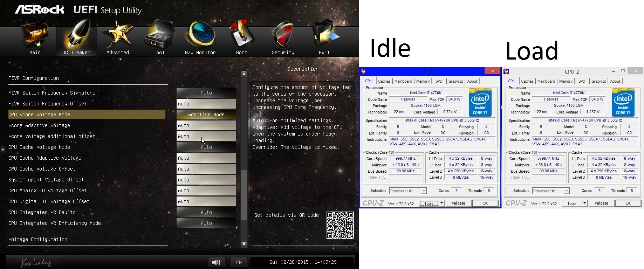The image size is (644, 269).
Task: Click OK button in Idle CPU-Z
Action: [x=485, y=203]
